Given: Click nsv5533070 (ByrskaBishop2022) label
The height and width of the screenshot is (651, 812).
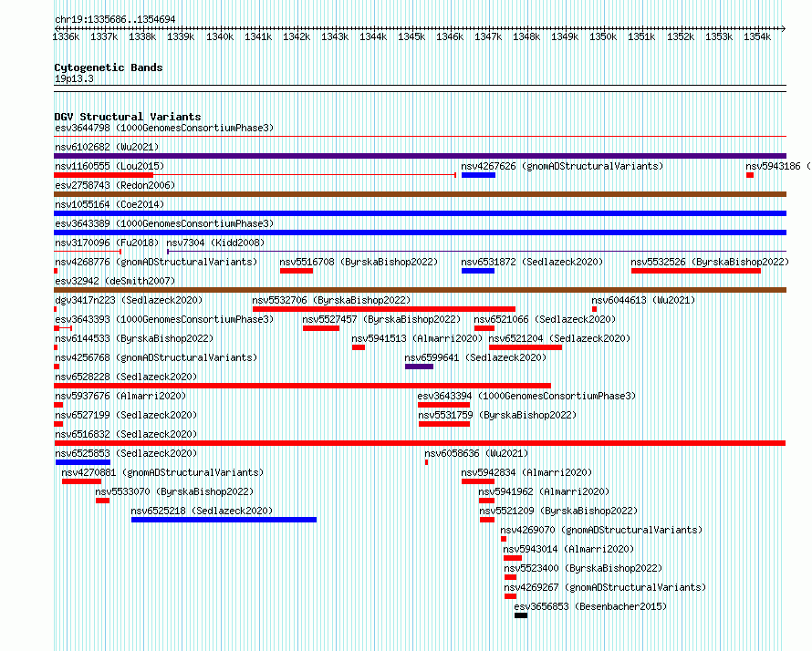Looking at the screenshot, I should point(174,491).
